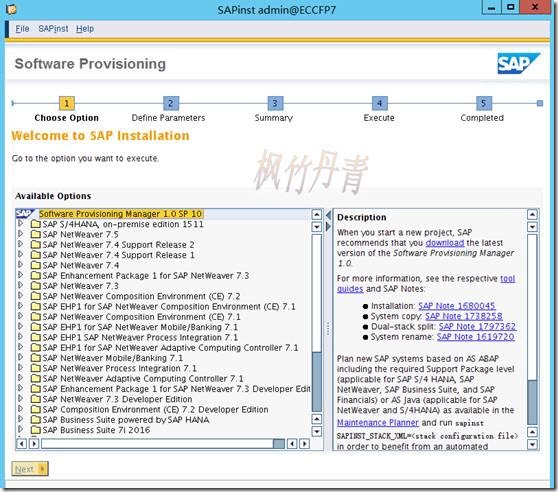Open the Maintenance Planner link
The image size is (558, 492).
378,423
